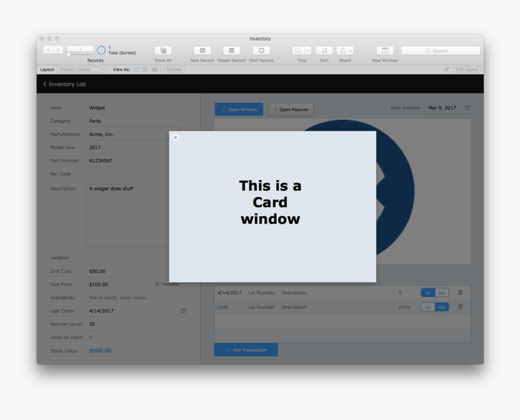Viewport: 520px width, 420px height.
Task: Click the Delete Record toolbar icon
Action: pos(232,50)
